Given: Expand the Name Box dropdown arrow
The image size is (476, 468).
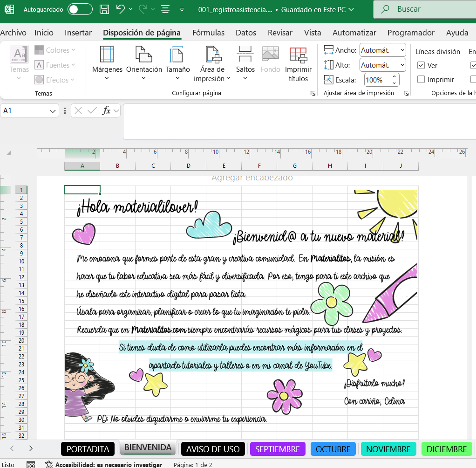Looking at the screenshot, I should [x=53, y=111].
